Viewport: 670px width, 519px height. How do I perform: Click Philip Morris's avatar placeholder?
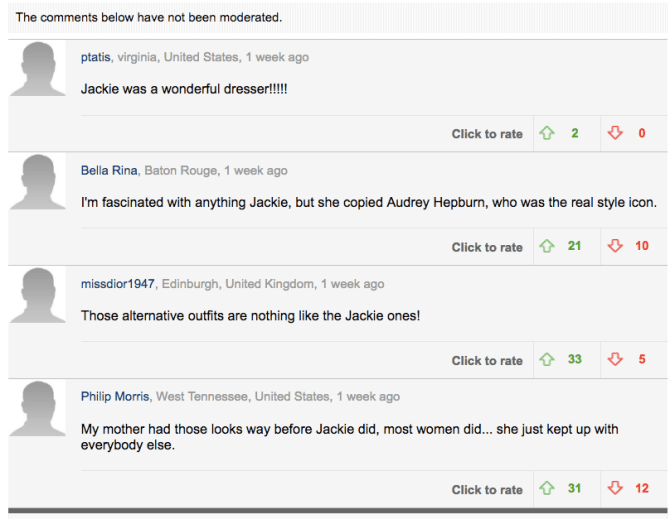[x=38, y=410]
